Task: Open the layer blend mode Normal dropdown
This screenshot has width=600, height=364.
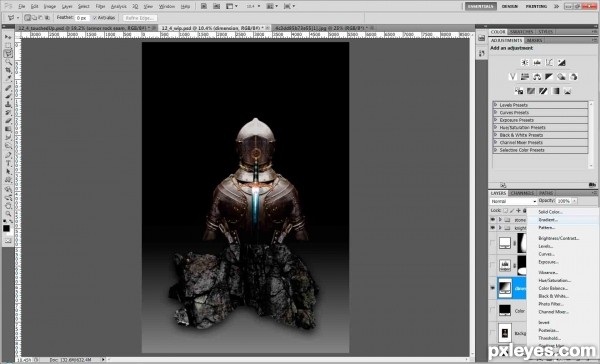Action: click(x=513, y=201)
